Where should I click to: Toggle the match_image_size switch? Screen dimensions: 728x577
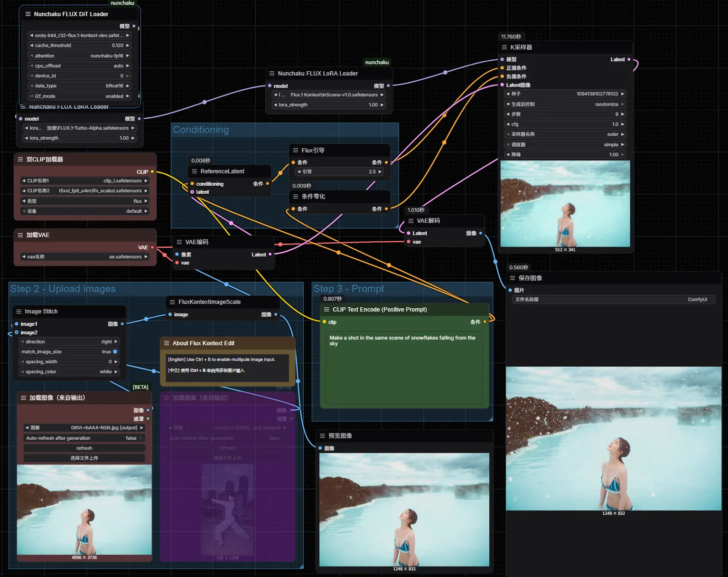[115, 352]
